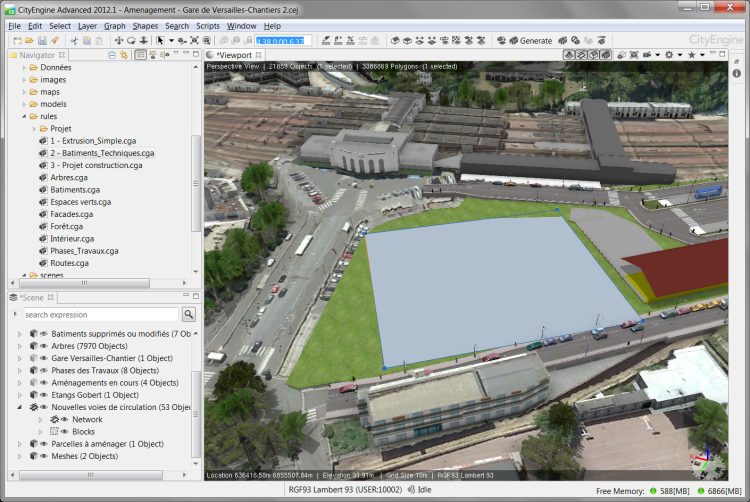Toggle visibility of Arbres layer
Viewport: 750px width, 502px height.
(x=44, y=346)
